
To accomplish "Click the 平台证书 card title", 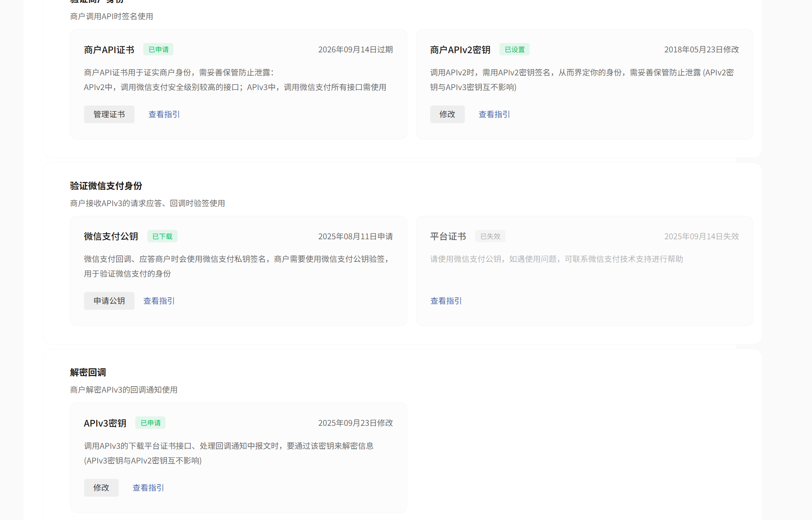I will coord(448,236).
